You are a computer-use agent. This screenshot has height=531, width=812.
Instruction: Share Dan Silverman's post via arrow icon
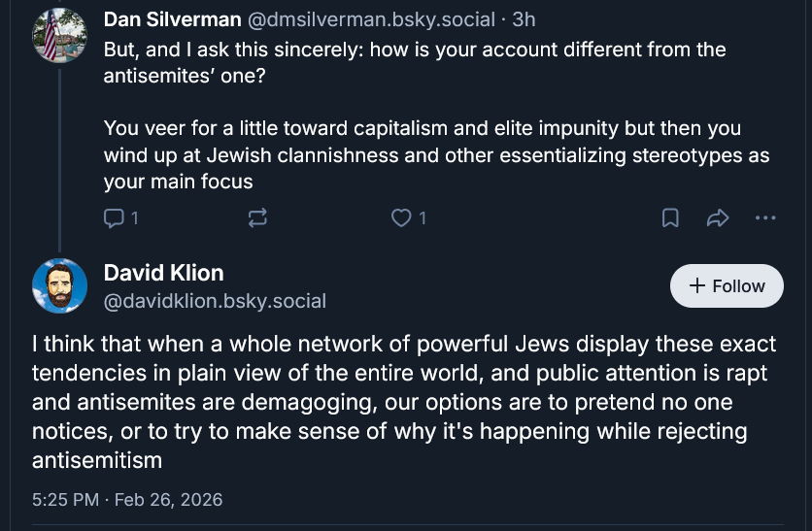(718, 218)
